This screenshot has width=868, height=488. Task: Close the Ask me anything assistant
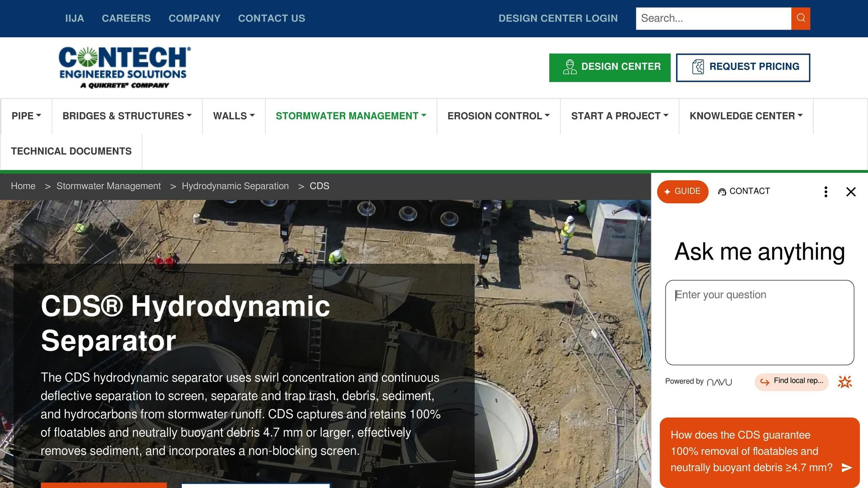pyautogui.click(x=851, y=191)
